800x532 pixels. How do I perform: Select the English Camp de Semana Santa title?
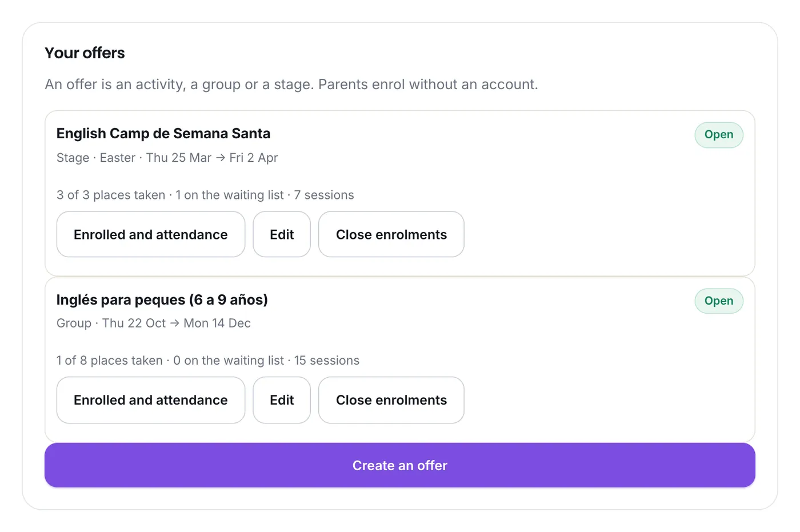point(163,133)
